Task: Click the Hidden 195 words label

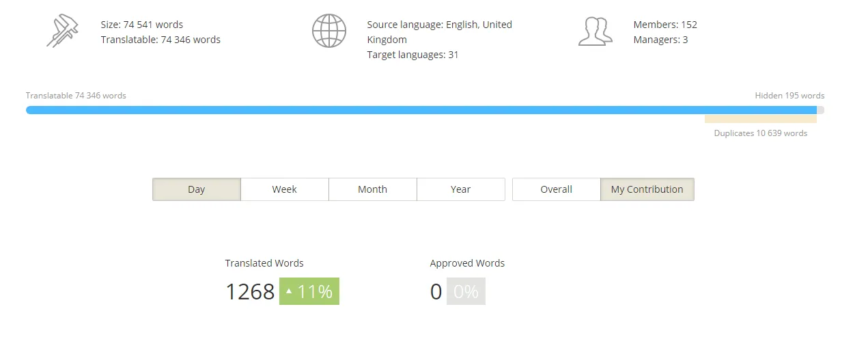Action: 789,96
